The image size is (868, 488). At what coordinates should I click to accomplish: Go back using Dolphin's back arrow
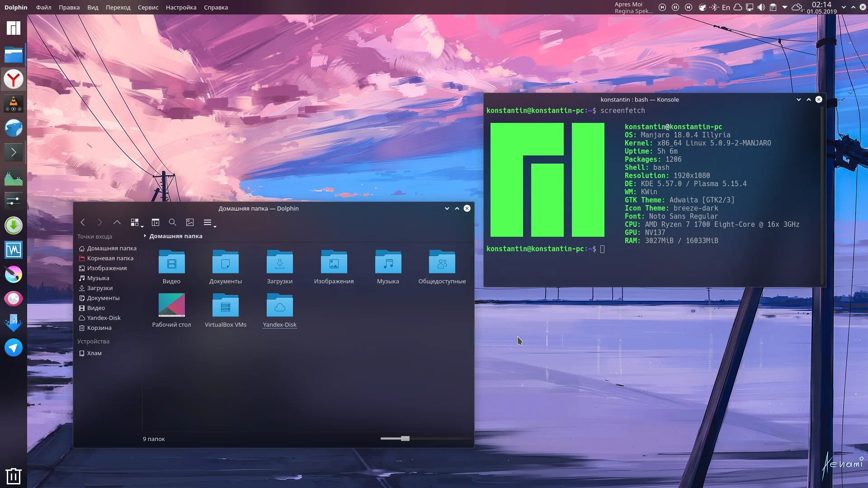83,222
